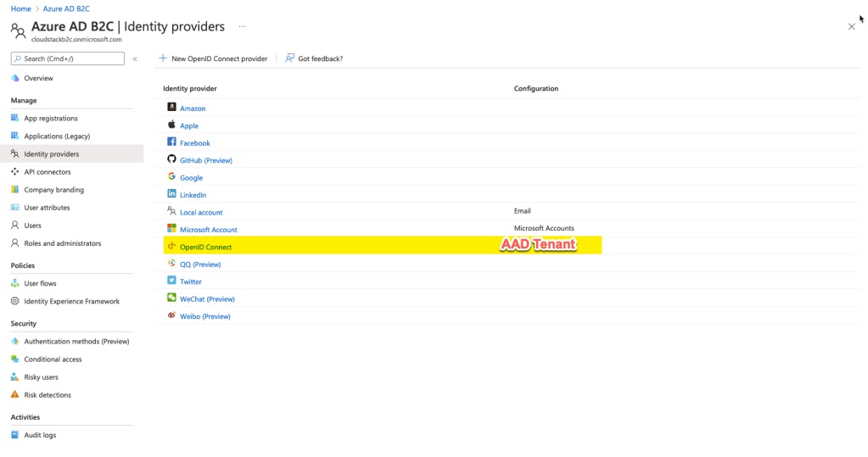Screen dimensions: 868x457
Task: Add a New OpenID Connect provider
Action: coord(213,59)
